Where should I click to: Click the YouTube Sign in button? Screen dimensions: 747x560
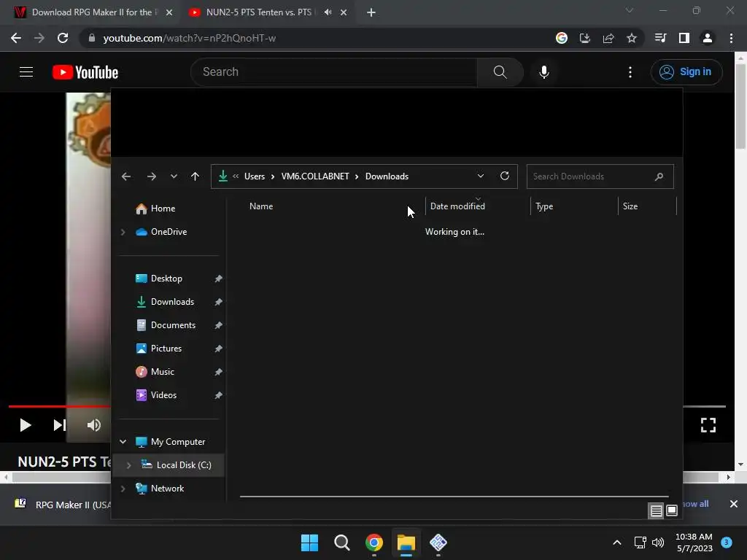[686, 72]
